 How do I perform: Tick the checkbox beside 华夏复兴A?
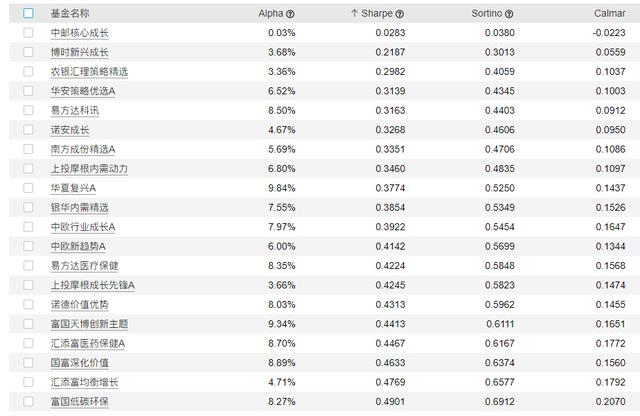(28, 188)
